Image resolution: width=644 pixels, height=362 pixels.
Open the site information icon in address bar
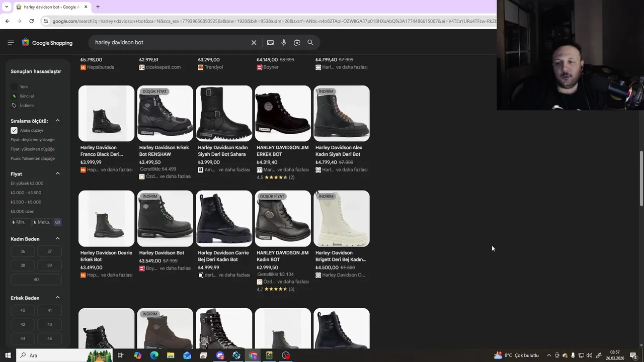(x=46, y=21)
